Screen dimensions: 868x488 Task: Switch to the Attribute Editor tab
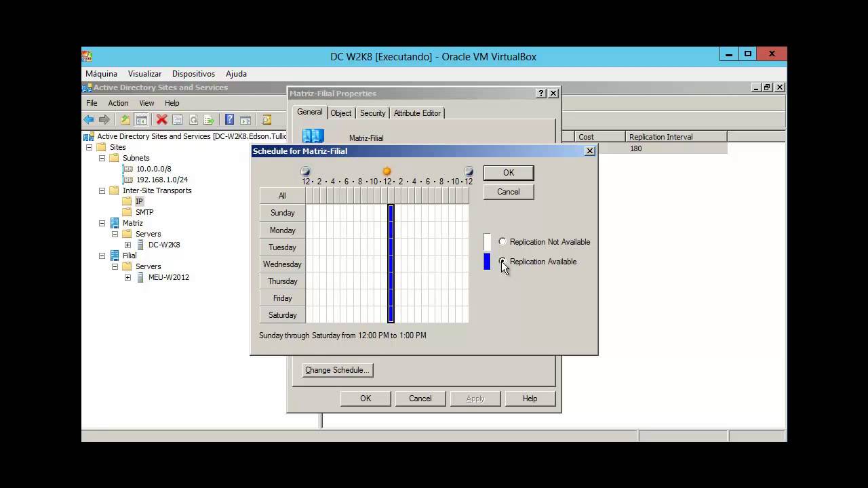pos(417,113)
